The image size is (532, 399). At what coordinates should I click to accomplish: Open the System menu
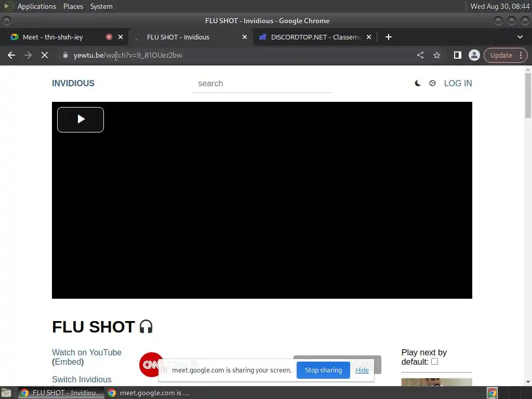tap(101, 6)
